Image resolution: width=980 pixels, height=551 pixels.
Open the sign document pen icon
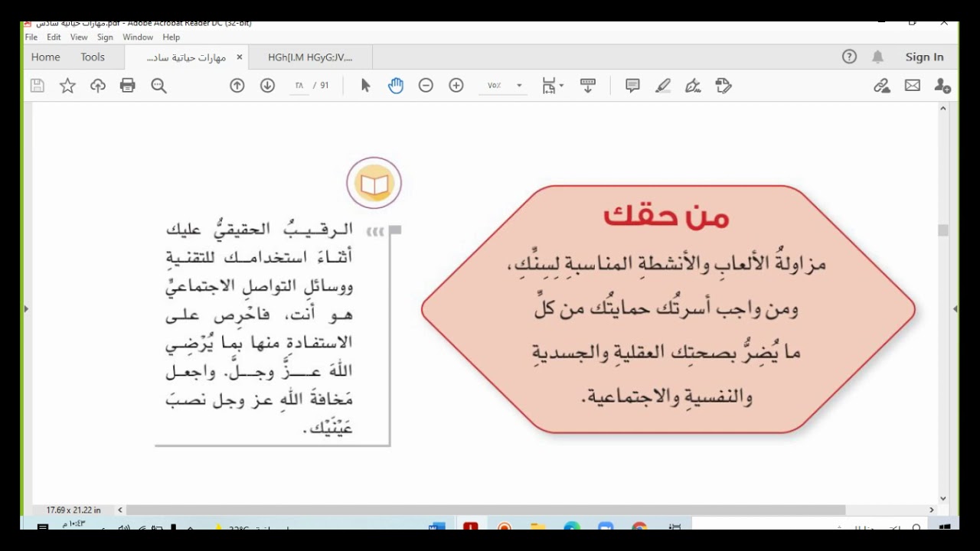coord(694,86)
